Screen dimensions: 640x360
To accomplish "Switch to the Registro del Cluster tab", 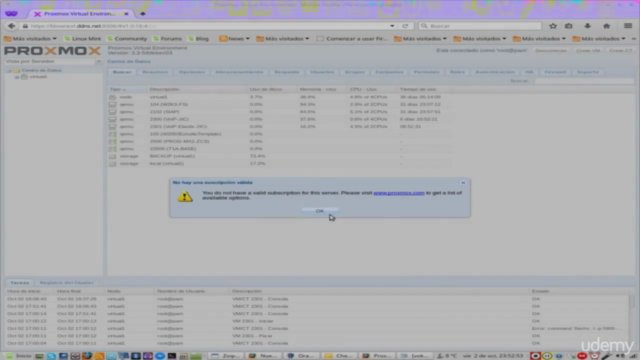I will pyautogui.click(x=67, y=282).
